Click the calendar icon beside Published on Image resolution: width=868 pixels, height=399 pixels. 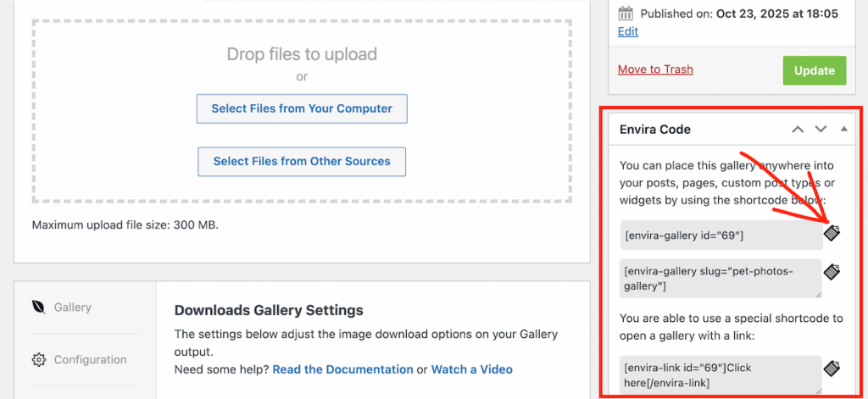click(626, 14)
